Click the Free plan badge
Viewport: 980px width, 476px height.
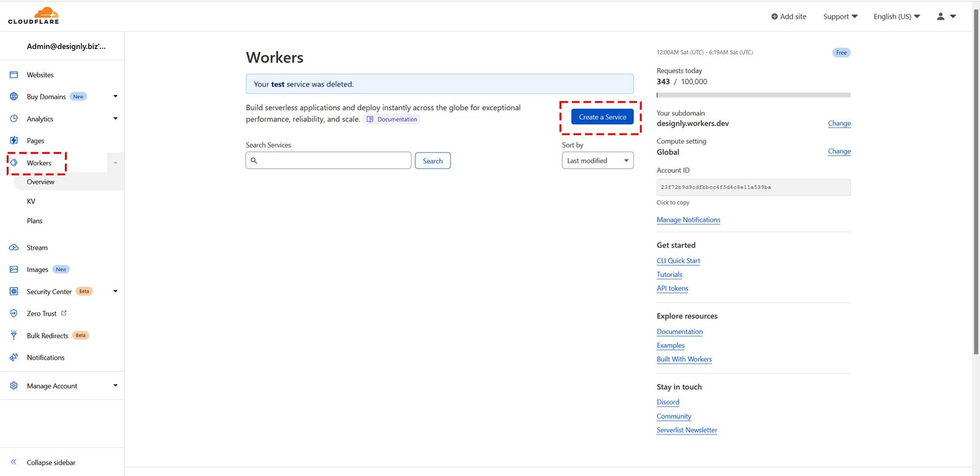pos(842,53)
